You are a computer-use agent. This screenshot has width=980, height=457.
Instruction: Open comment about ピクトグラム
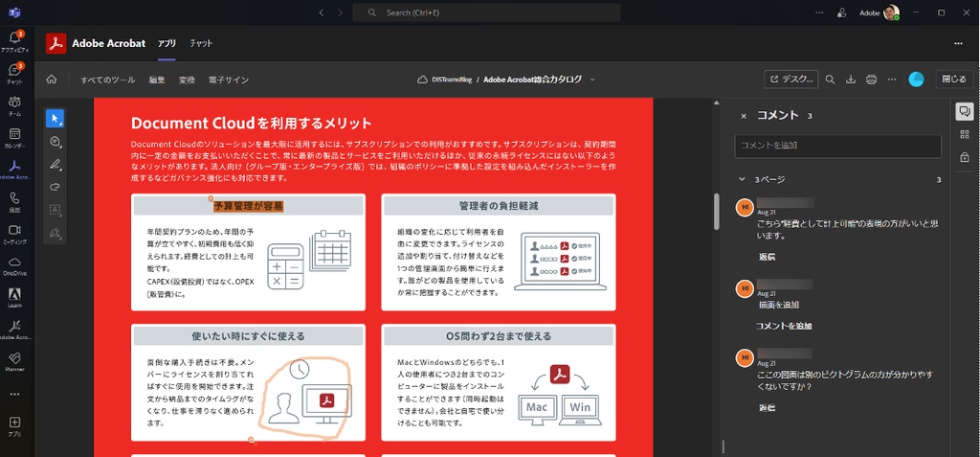click(844, 380)
